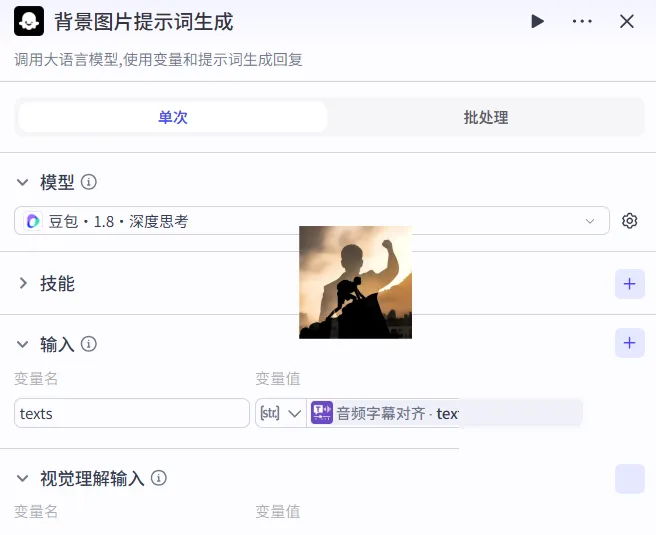This screenshot has height=535, width=656.
Task: Collapse the 视觉理解输入 section
Action: [22, 478]
